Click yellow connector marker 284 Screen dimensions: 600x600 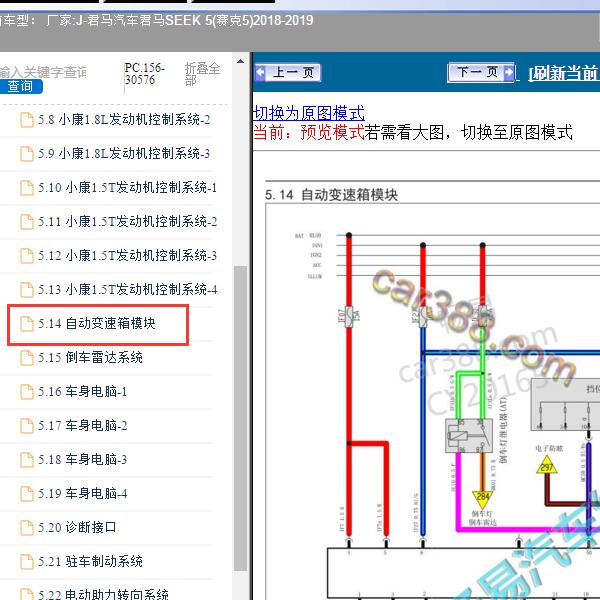(x=483, y=498)
